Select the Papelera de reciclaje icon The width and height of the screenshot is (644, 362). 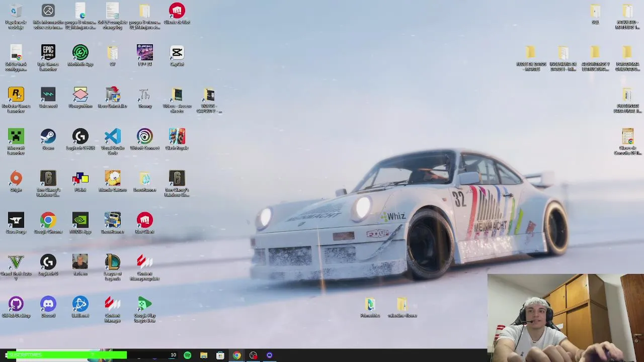pyautogui.click(x=16, y=16)
